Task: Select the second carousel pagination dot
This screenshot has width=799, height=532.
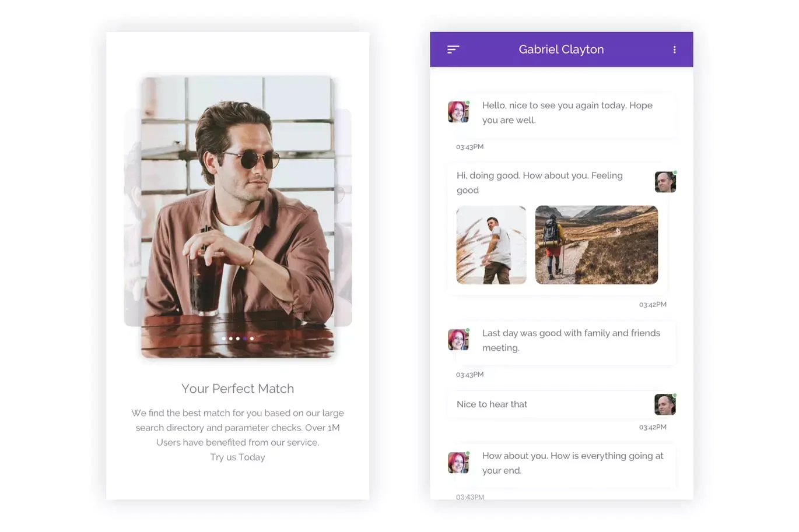Action: (x=230, y=339)
